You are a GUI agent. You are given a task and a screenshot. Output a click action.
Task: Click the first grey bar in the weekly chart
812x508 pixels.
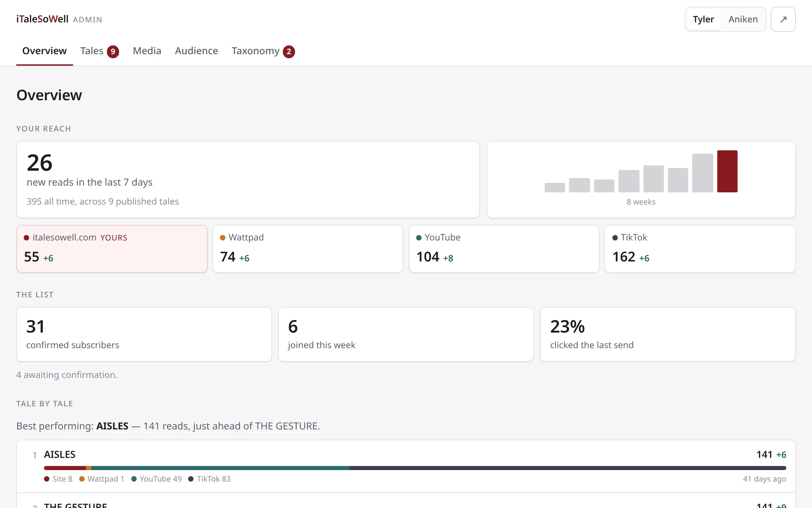555,188
